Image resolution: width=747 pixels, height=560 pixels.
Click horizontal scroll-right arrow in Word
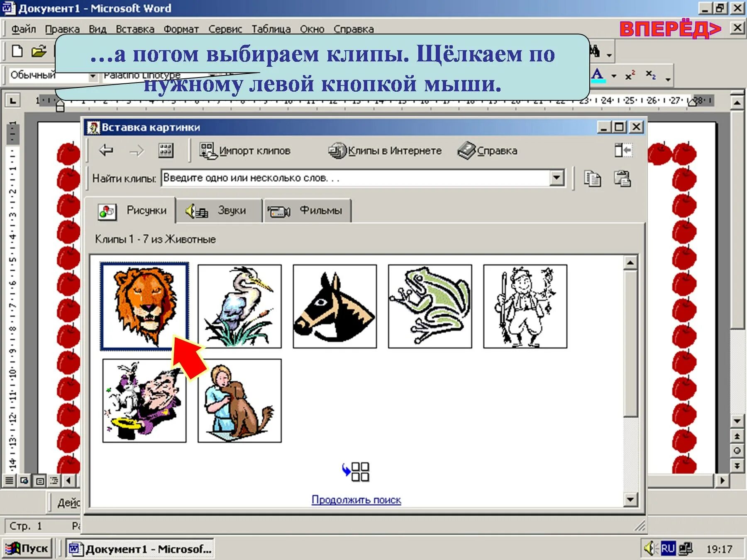(723, 480)
